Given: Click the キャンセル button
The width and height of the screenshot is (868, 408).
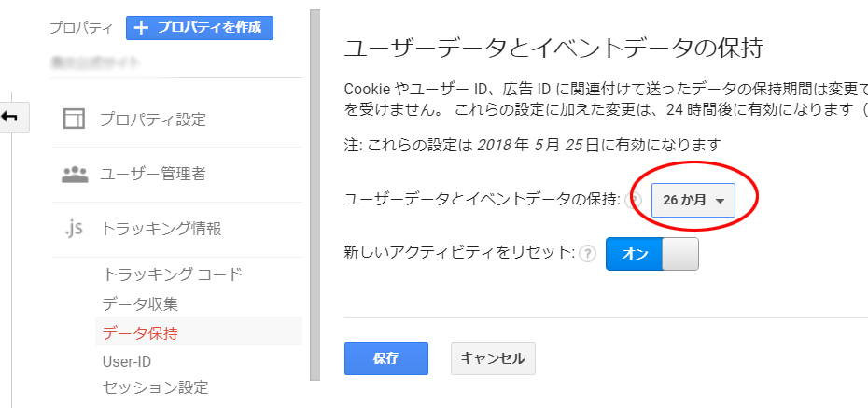Looking at the screenshot, I should [493, 359].
